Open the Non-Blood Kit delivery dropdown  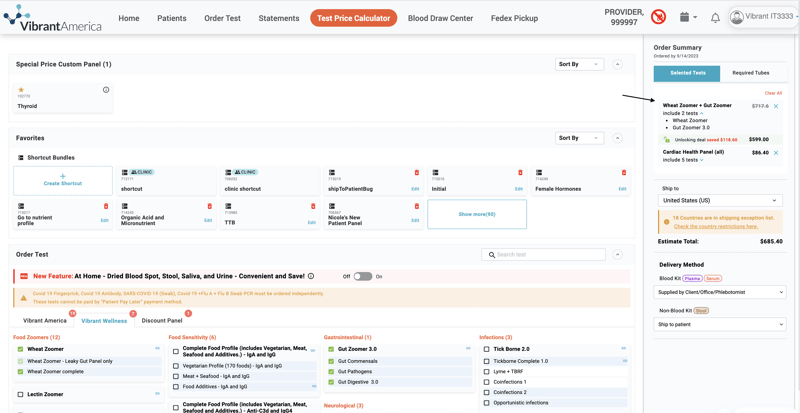(x=720, y=324)
